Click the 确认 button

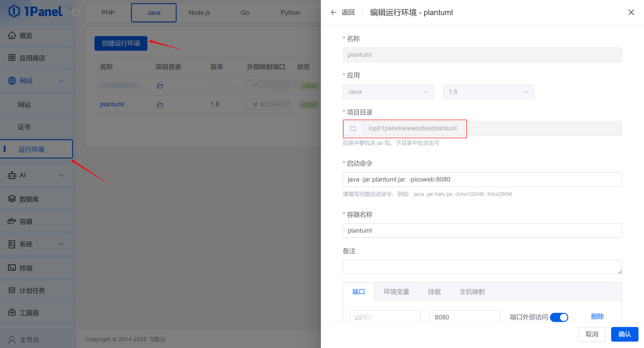625,334
